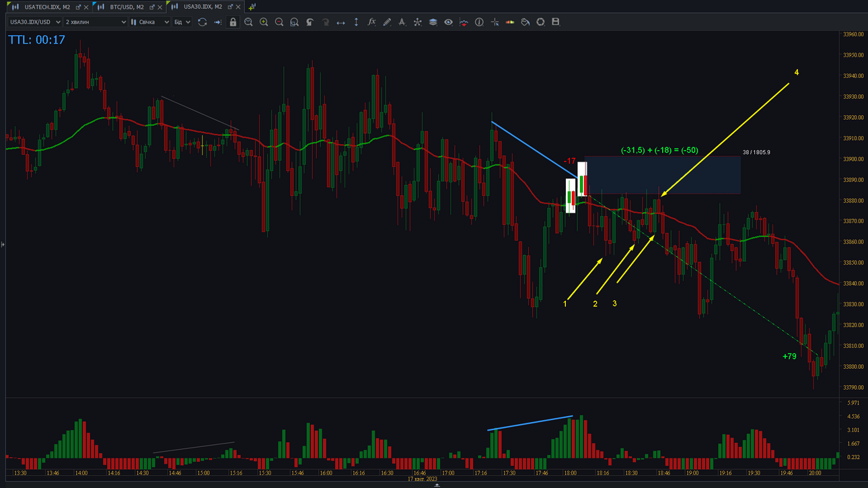Viewport: 868px width, 488px height.
Task: Open the 2 хвилин timeframe dropdown
Action: tap(96, 22)
